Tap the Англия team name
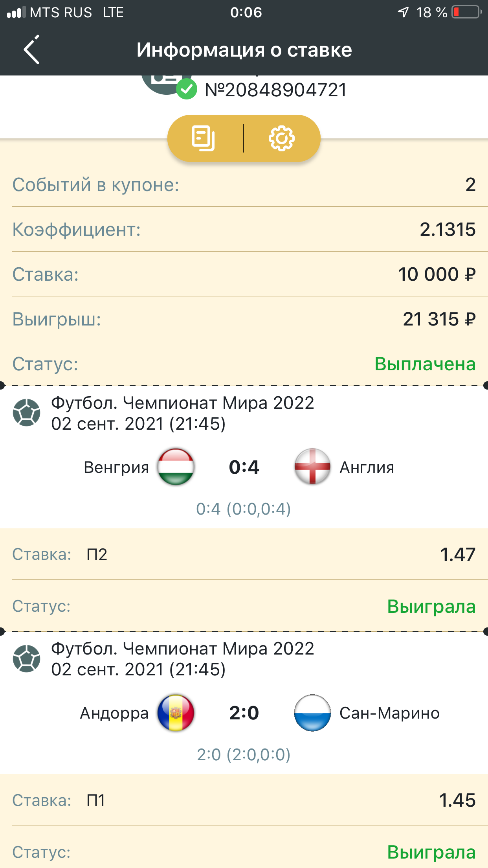 click(x=367, y=467)
